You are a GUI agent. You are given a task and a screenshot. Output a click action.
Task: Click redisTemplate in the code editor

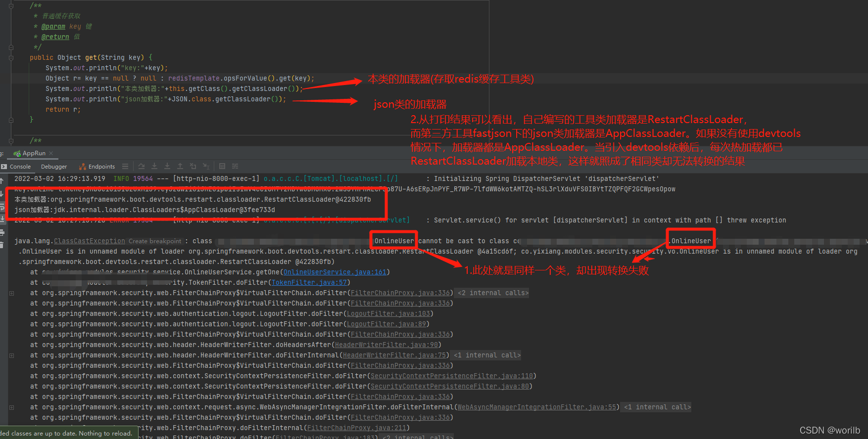click(x=194, y=78)
